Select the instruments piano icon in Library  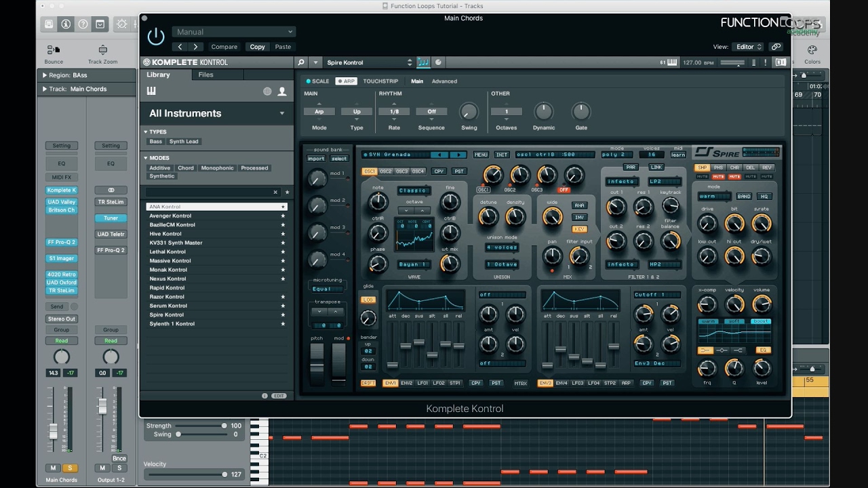click(x=151, y=91)
